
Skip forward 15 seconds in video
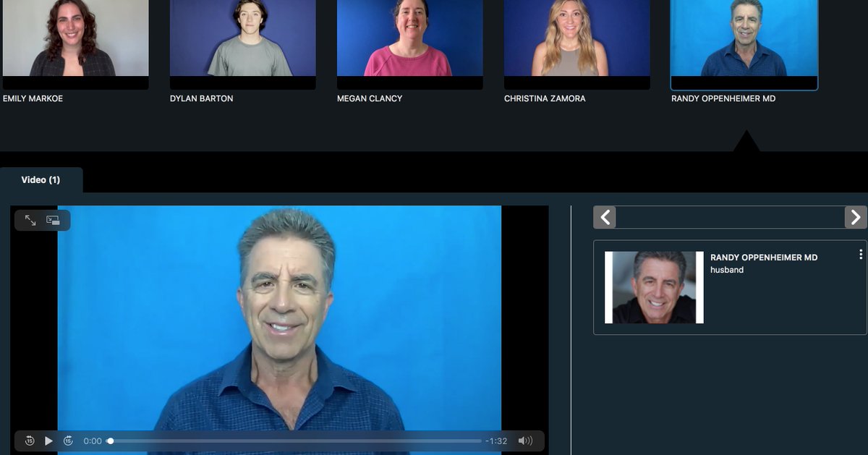tap(68, 441)
